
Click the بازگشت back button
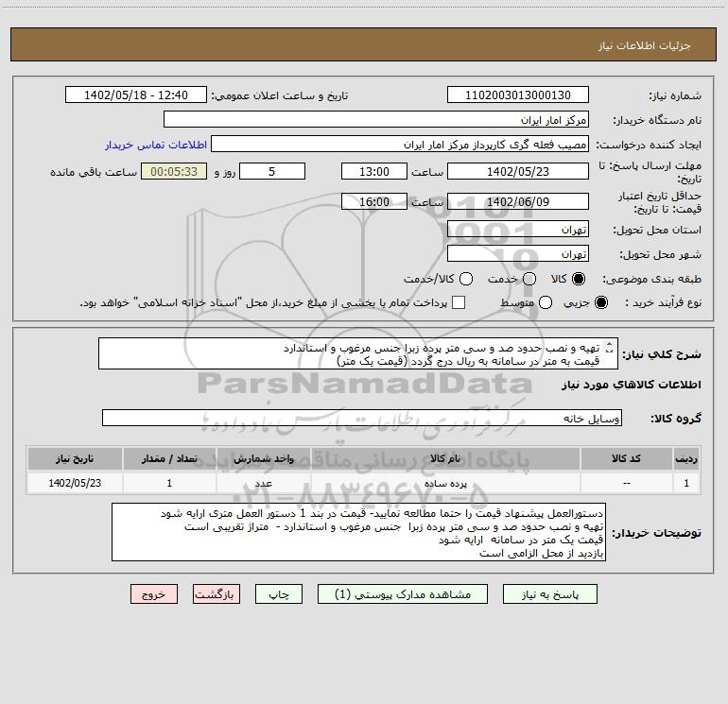(217, 594)
